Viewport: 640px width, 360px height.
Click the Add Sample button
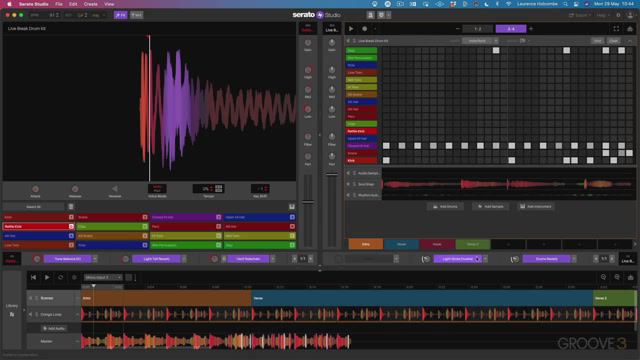pyautogui.click(x=491, y=207)
